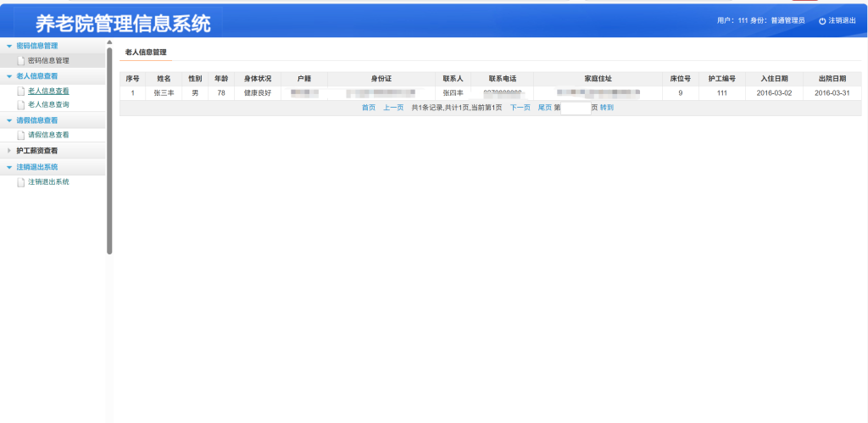The height and width of the screenshot is (423, 868).
Task: Click 注销退出 in the header
Action: tap(842, 20)
